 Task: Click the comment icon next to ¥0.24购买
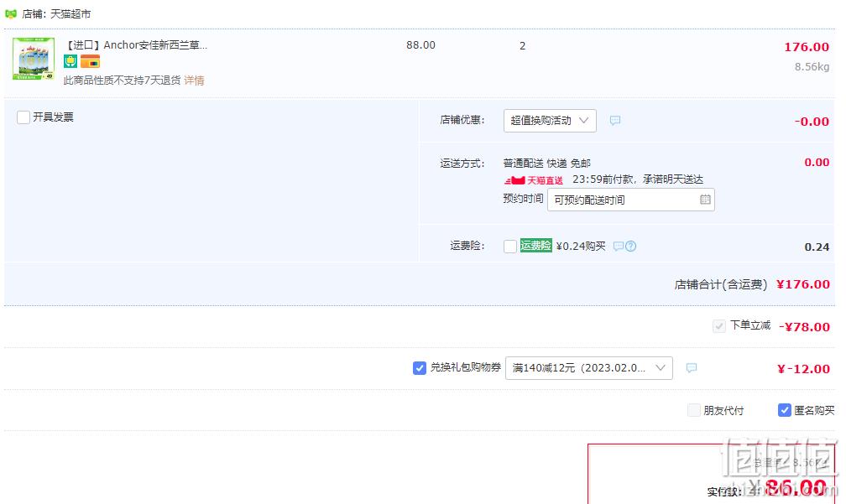click(619, 247)
